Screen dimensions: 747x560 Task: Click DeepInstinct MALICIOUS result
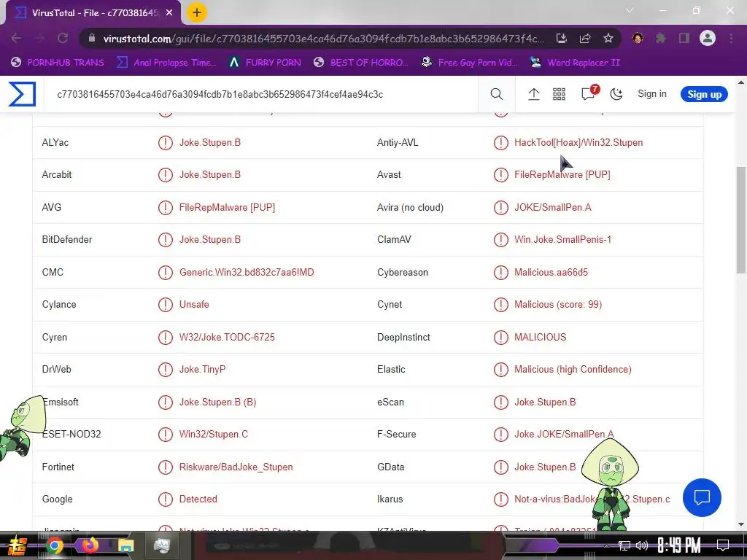(541, 337)
